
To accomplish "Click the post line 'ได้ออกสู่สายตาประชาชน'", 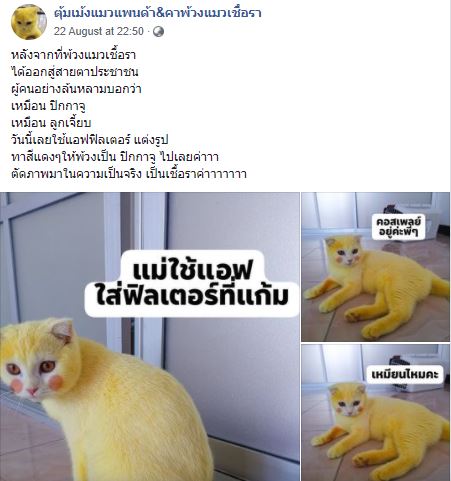I will pos(75,72).
